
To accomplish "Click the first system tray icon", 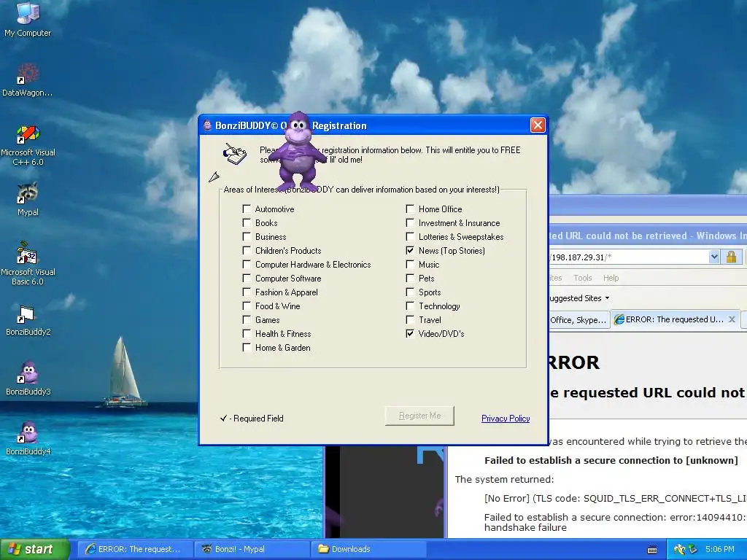I will (680, 550).
